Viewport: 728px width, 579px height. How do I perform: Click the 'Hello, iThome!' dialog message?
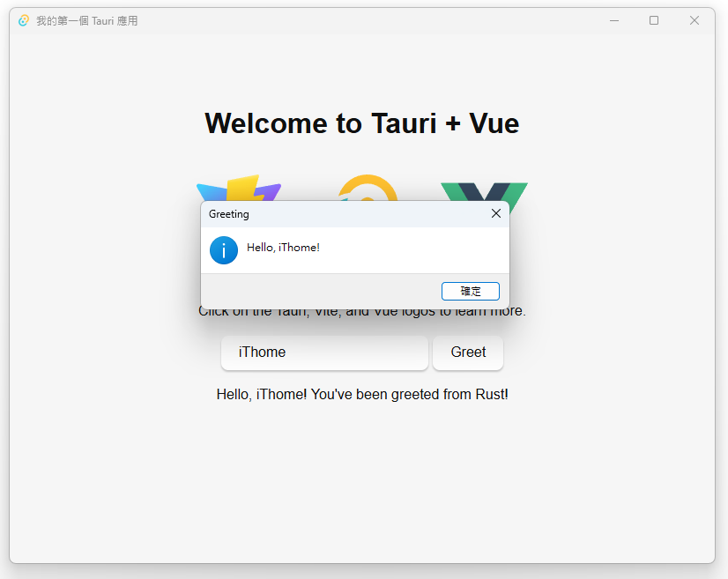pos(283,248)
